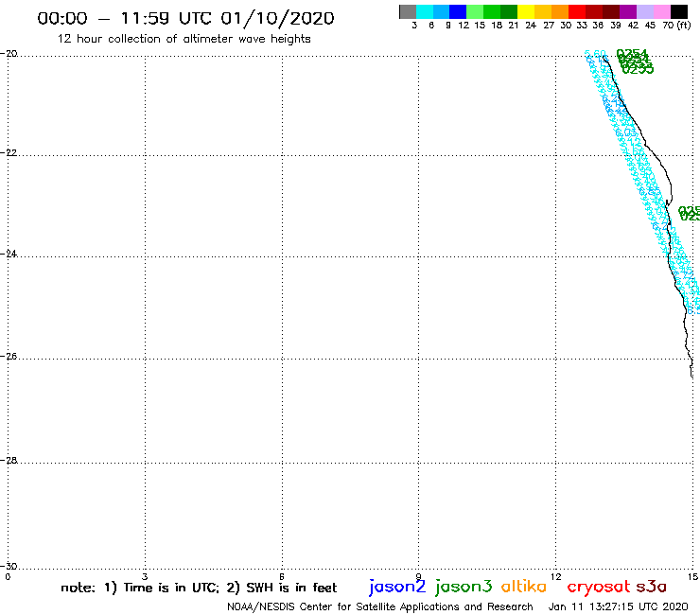This screenshot has height=615, width=700.
Task: Click the lavender legend swatch
Action: 644,11
